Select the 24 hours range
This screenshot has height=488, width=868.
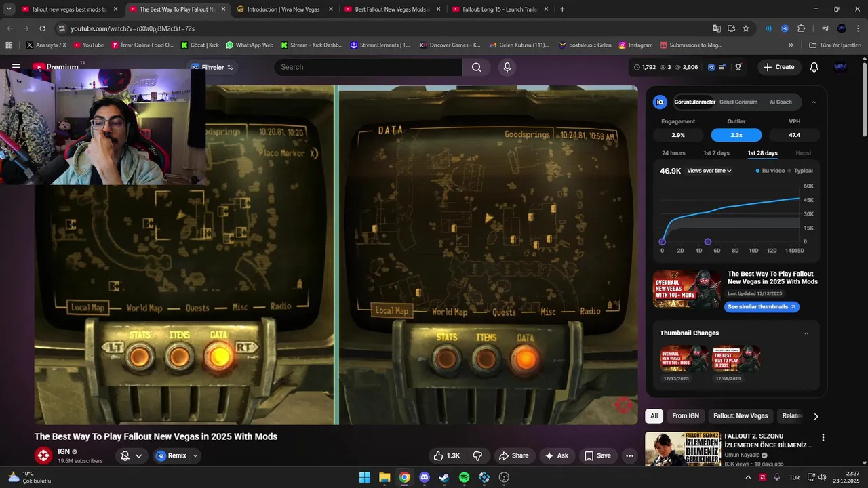(x=673, y=153)
